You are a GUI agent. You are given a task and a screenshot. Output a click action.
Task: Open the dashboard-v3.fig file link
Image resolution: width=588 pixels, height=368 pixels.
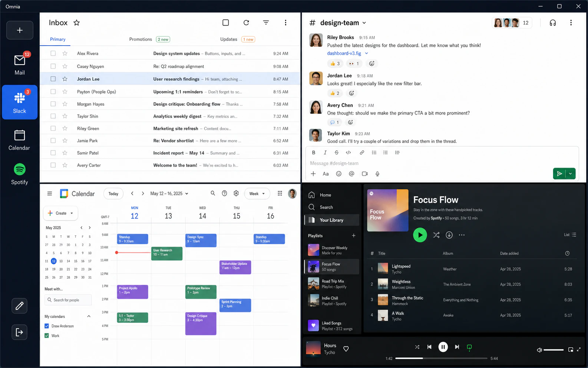(x=344, y=53)
